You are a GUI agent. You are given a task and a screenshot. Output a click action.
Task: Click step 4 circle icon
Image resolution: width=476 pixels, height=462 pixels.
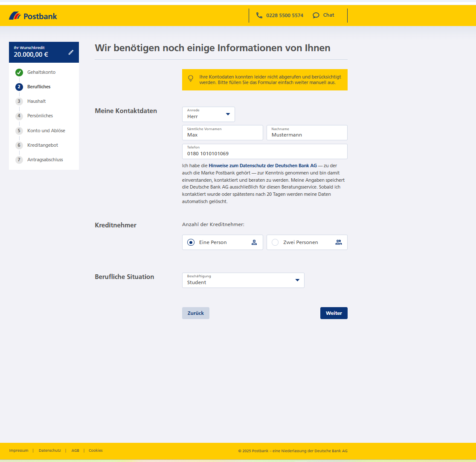19,116
